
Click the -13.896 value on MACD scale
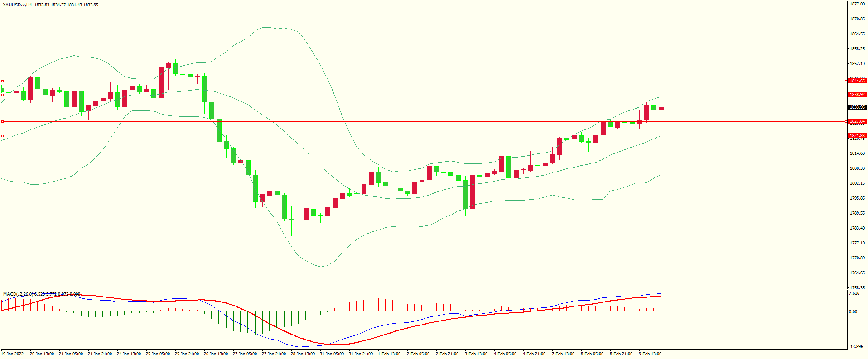tap(855, 347)
